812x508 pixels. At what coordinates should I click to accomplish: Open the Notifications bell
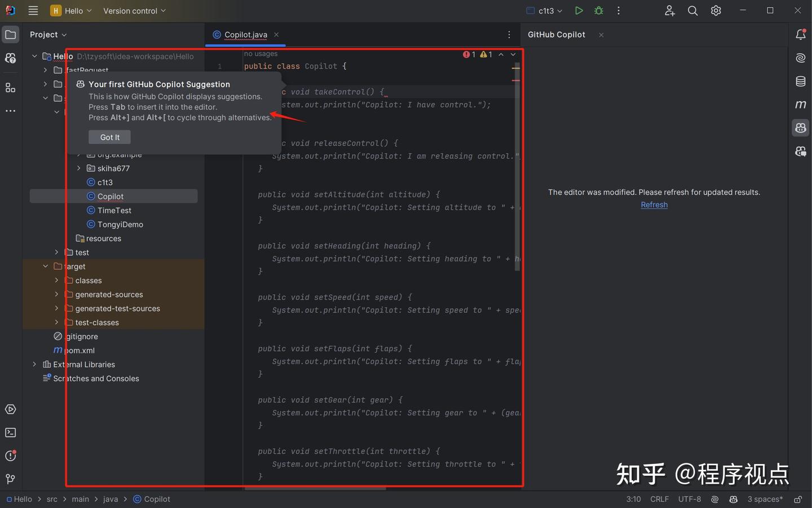(x=800, y=34)
